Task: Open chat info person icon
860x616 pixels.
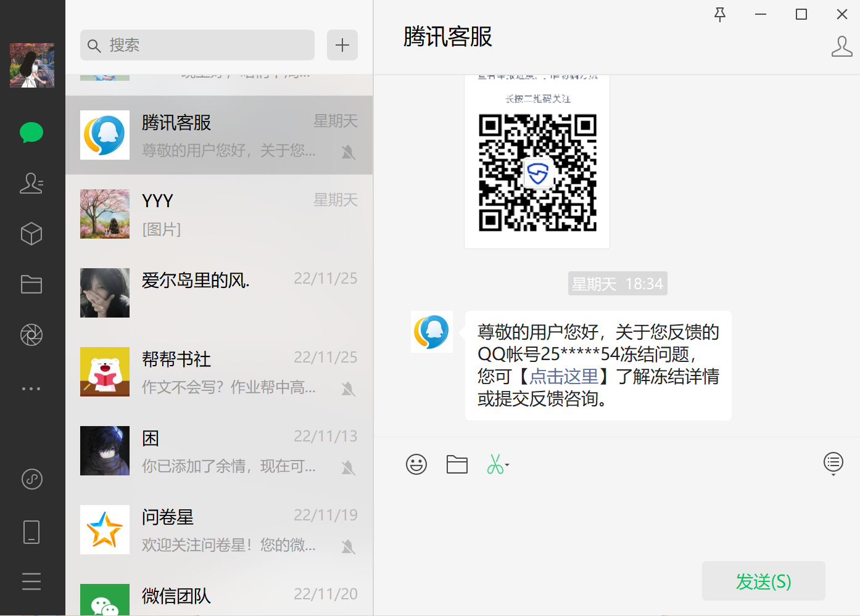Action: tap(842, 46)
